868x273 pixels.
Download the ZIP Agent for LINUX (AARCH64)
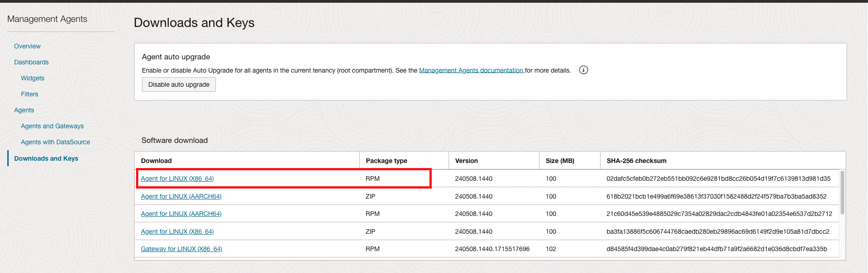pyautogui.click(x=181, y=196)
